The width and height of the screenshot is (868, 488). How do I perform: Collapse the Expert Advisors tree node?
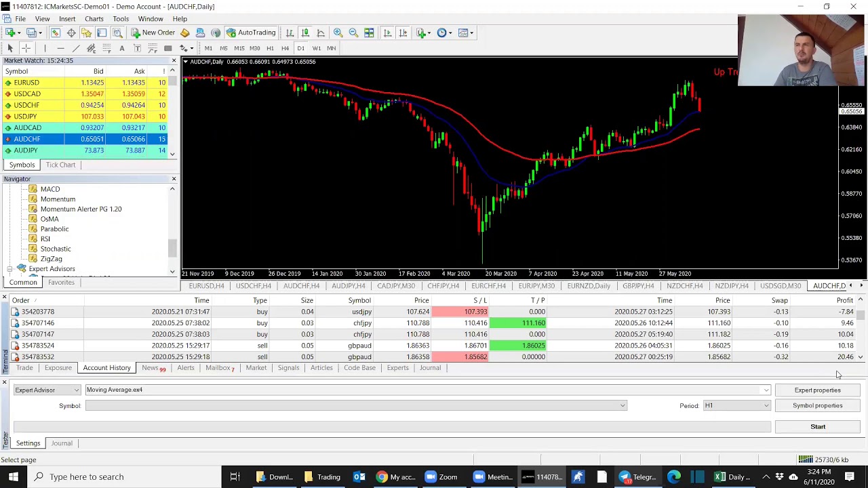(x=10, y=269)
